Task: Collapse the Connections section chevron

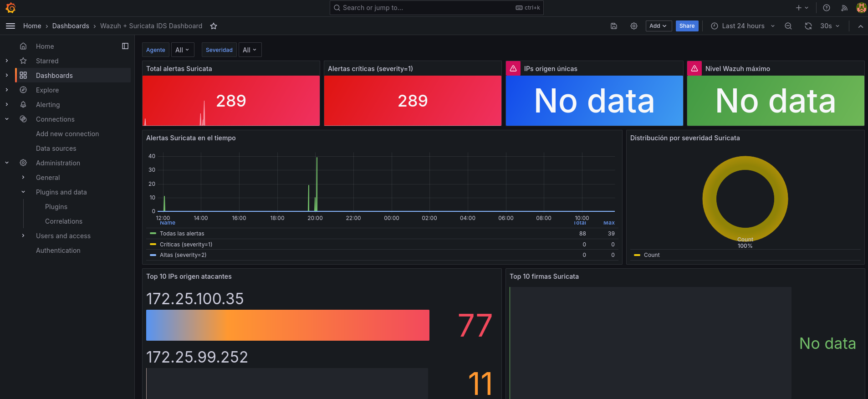Action: point(7,119)
